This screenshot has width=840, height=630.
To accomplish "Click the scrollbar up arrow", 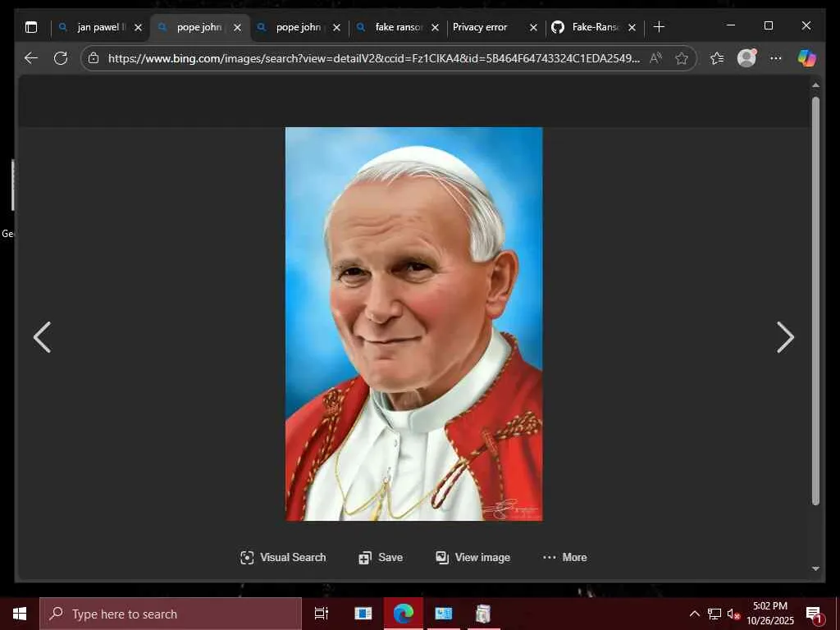I will tap(815, 85).
